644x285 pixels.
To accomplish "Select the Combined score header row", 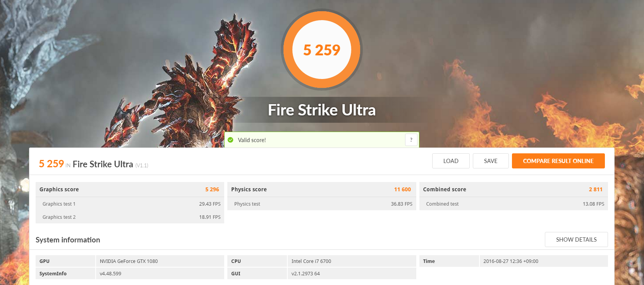I will pyautogui.click(x=513, y=189).
